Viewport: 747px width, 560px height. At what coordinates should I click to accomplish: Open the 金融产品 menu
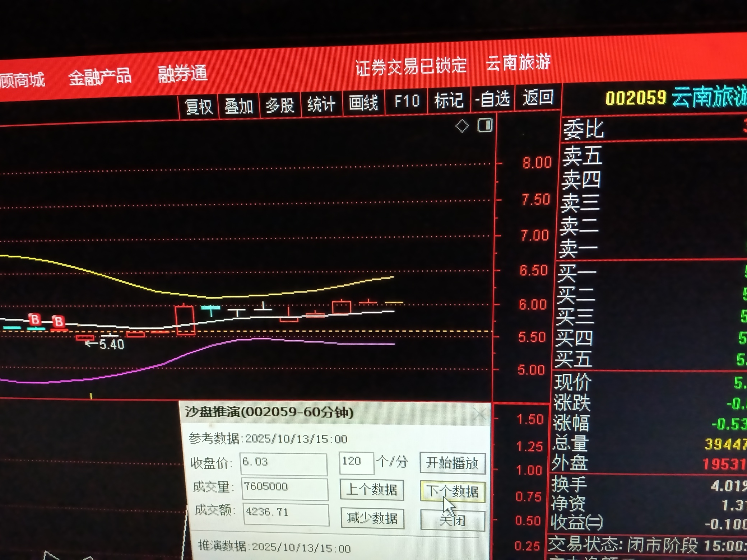tap(100, 77)
